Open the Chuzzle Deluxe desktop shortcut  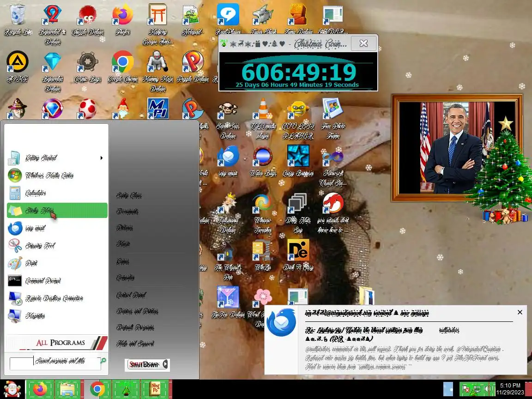pos(88,20)
